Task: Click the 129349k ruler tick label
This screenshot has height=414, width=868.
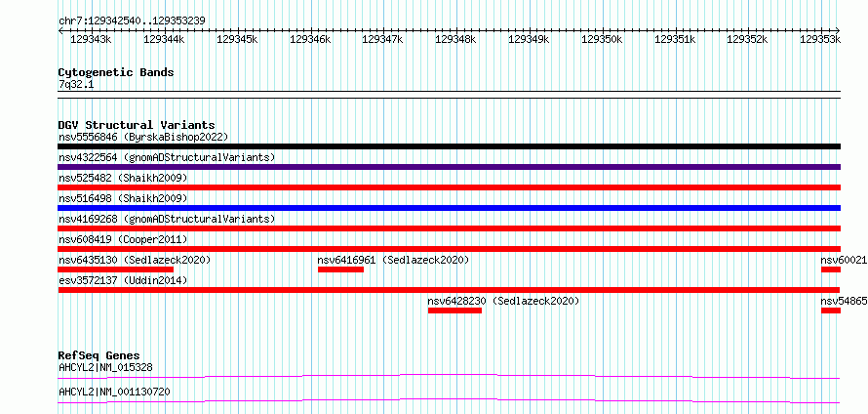Action: [529, 39]
